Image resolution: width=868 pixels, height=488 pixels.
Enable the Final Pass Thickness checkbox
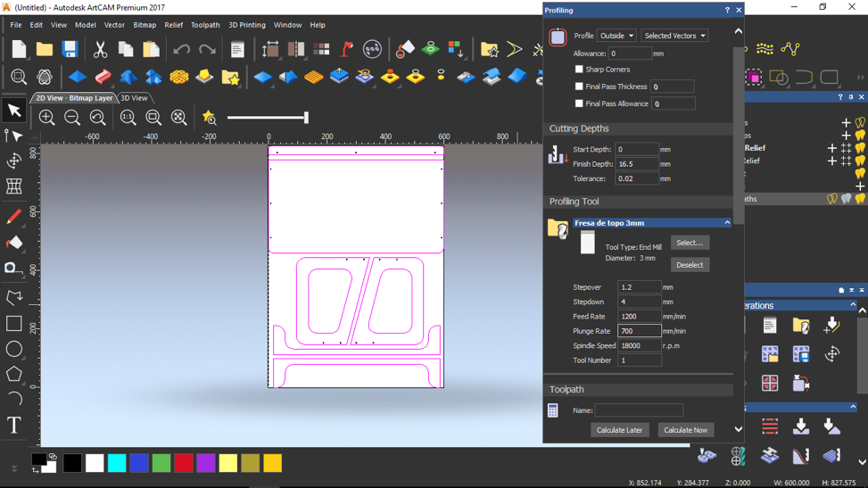579,87
